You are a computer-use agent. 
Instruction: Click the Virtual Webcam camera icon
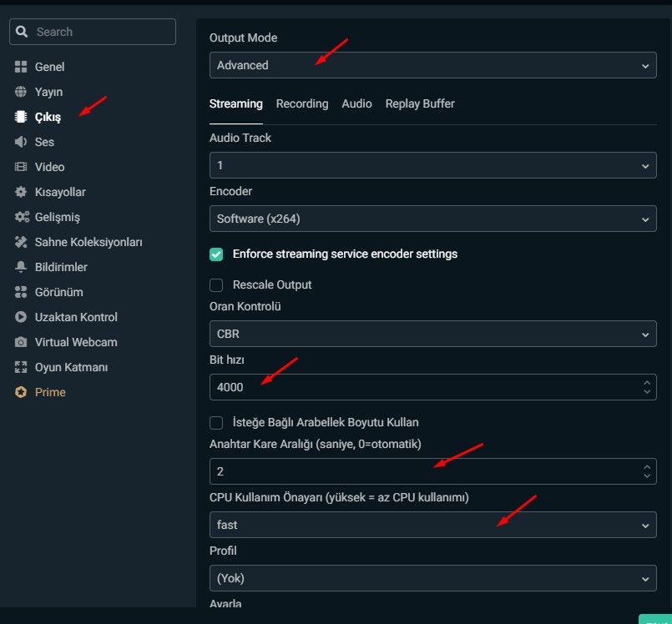coord(21,342)
